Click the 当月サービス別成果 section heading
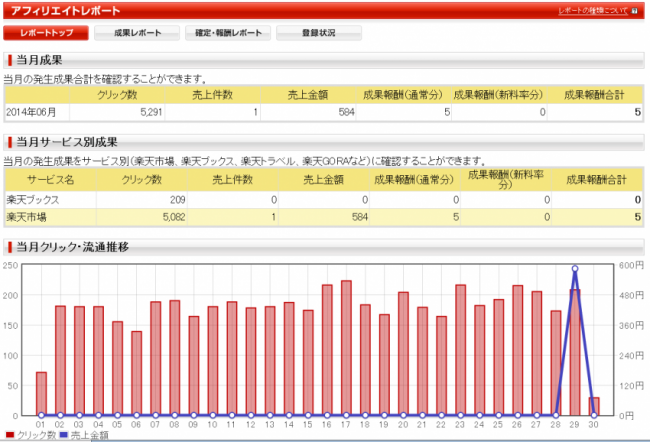This screenshot has height=442, width=650. [x=67, y=142]
